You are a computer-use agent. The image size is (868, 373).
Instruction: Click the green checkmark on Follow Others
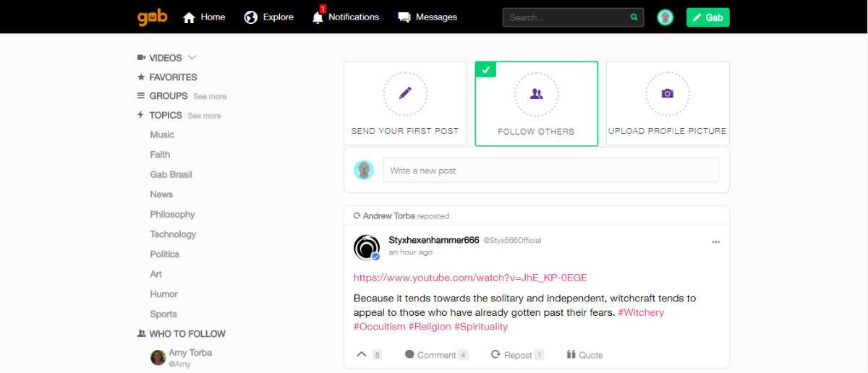coord(486,69)
